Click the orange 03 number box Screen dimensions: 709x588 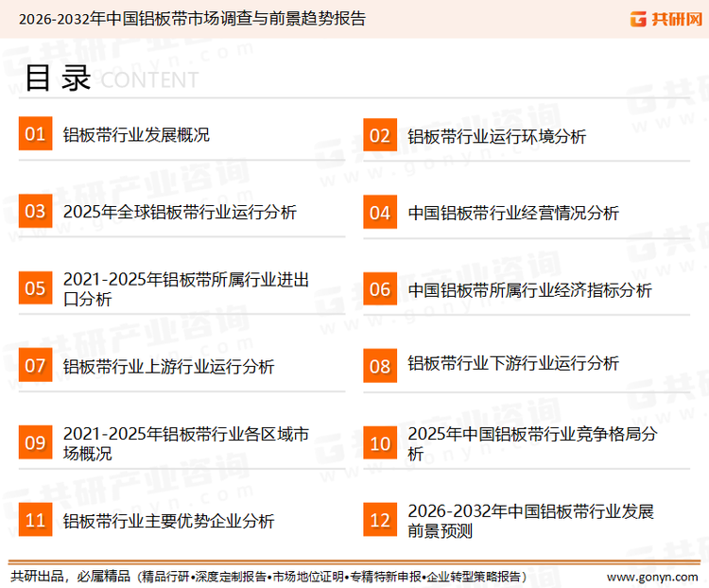click(x=35, y=211)
